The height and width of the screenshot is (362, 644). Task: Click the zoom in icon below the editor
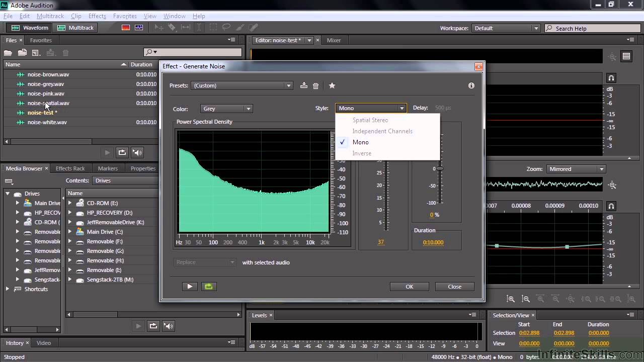[511, 299]
